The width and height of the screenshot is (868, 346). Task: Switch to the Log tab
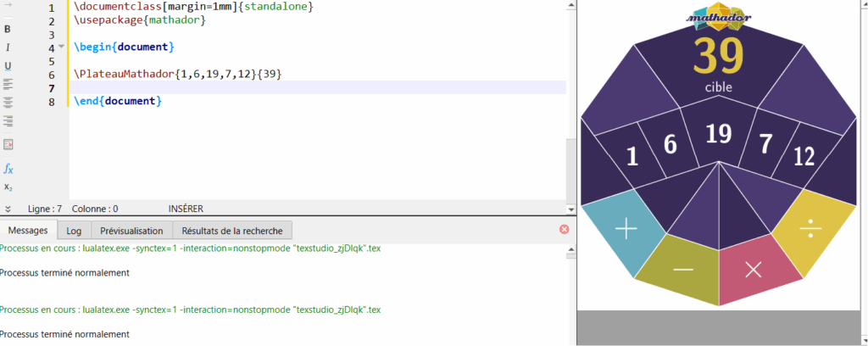(74, 230)
